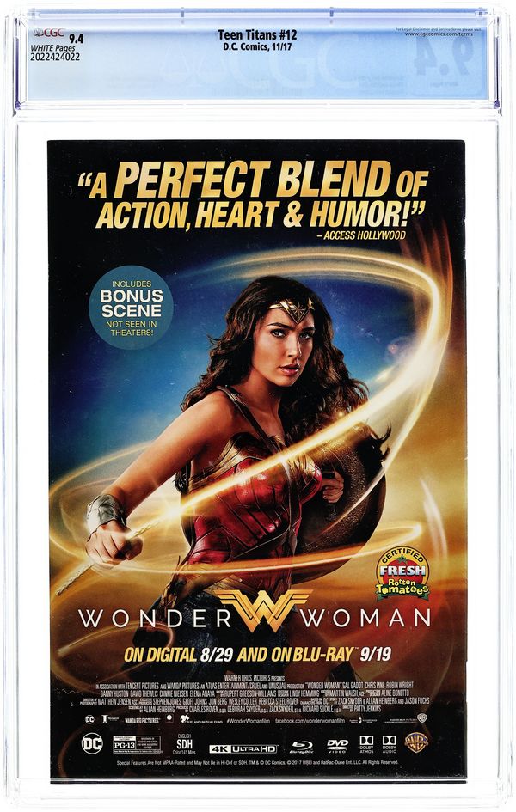Click the DC logo at bottom left

(92, 743)
